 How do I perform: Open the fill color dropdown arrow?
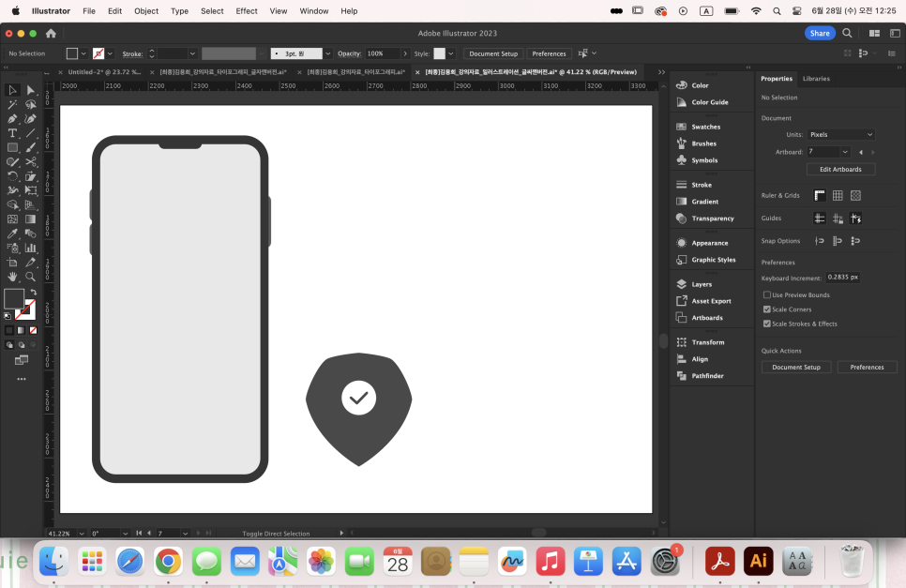pos(83,53)
